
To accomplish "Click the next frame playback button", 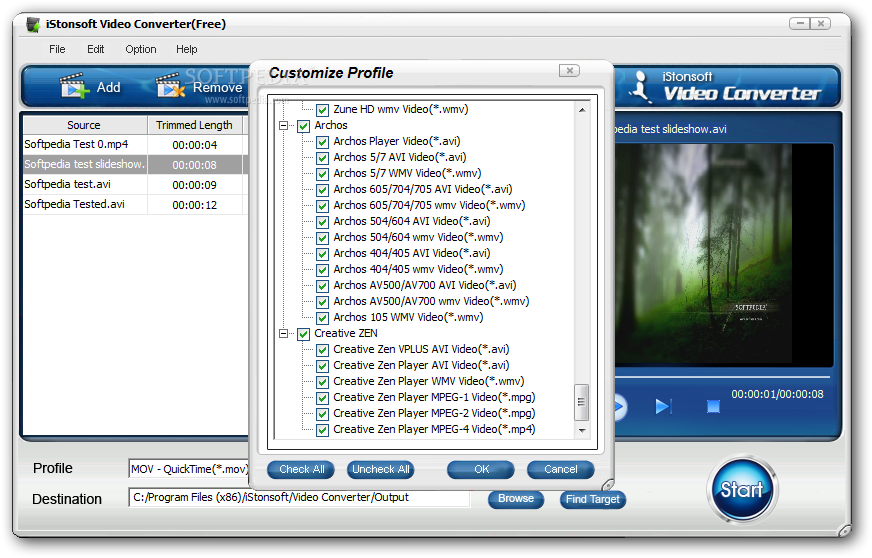I will [663, 407].
